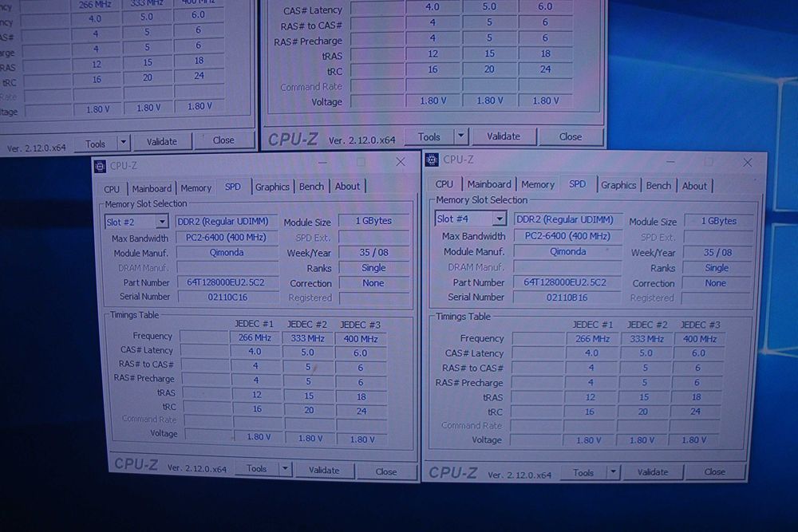Select the SPD tab in Slot #4 window

pos(577,184)
